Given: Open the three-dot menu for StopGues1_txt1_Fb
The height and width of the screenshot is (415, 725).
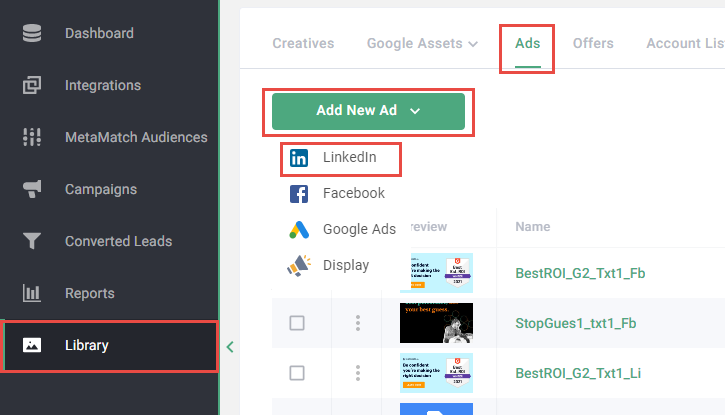Looking at the screenshot, I should [357, 323].
